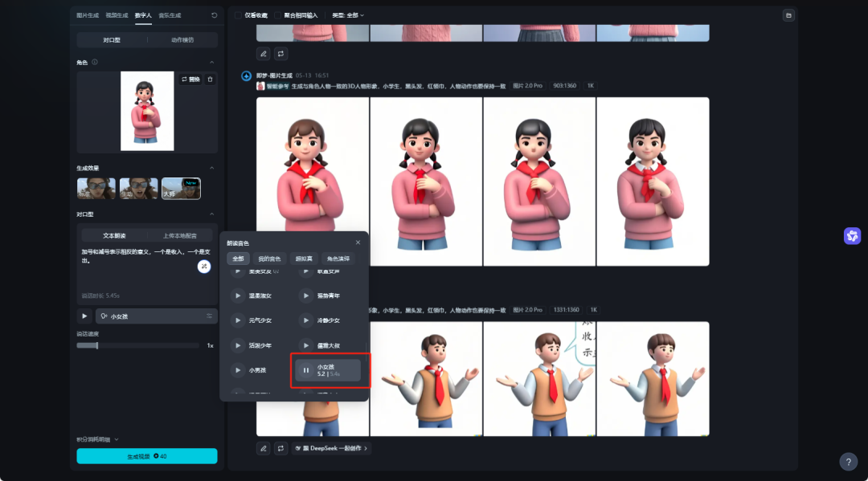Screen dimensions: 868x481
Task: Select the 我的音色 voice tab
Action: 269,259
